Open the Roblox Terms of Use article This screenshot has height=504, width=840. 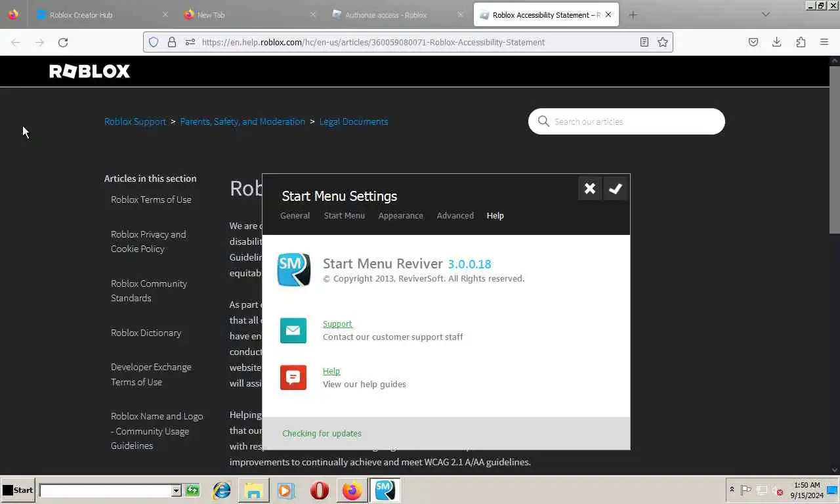(151, 199)
